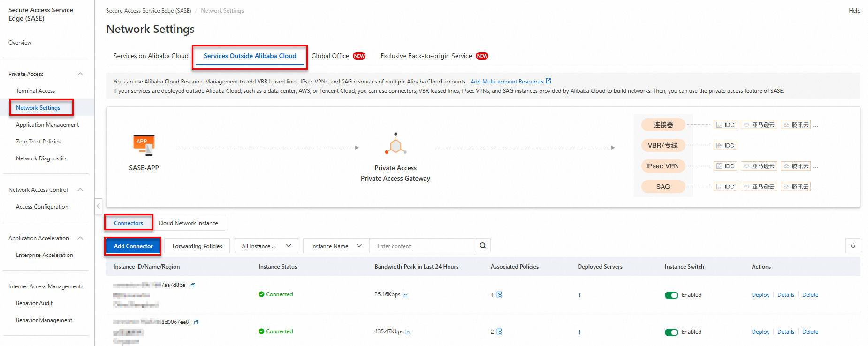The width and height of the screenshot is (868, 346).
Task: Open bandwidth chart icon beside 435.47Kbps
Action: tap(408, 332)
